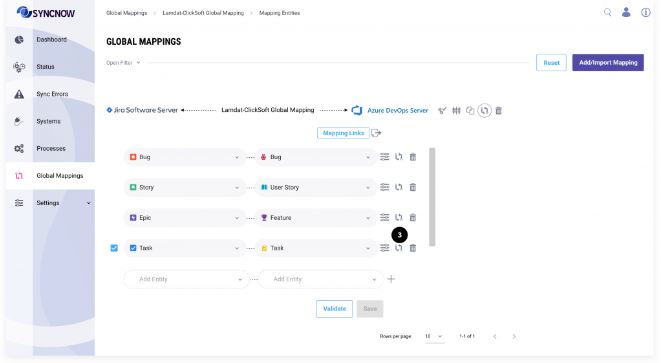The width and height of the screenshot is (661, 363).
Task: Open the Feature entity dropdown
Action: pos(317,218)
